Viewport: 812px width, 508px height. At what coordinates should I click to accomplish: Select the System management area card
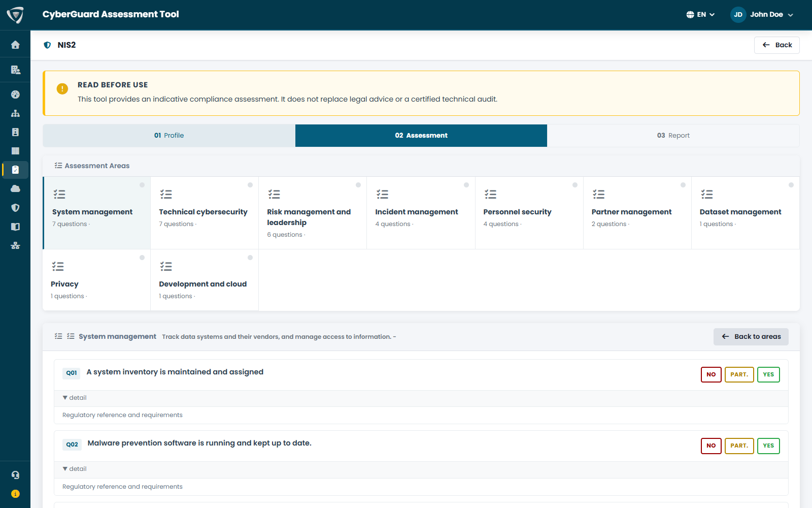(x=96, y=213)
